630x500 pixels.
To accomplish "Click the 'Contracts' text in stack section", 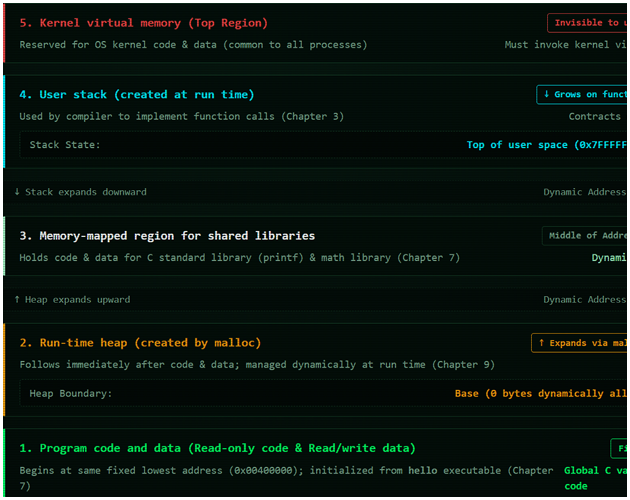I will [x=594, y=117].
